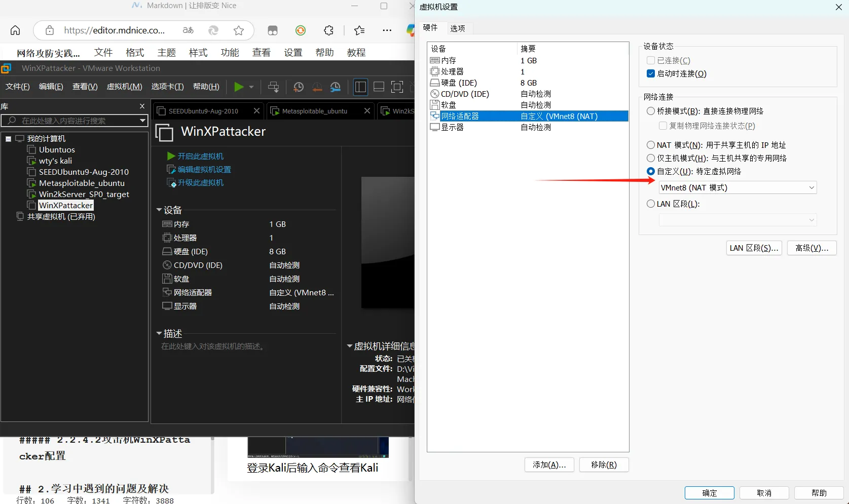Collapse the 描述 section
This screenshot has width=849, height=504.
pyautogui.click(x=159, y=333)
